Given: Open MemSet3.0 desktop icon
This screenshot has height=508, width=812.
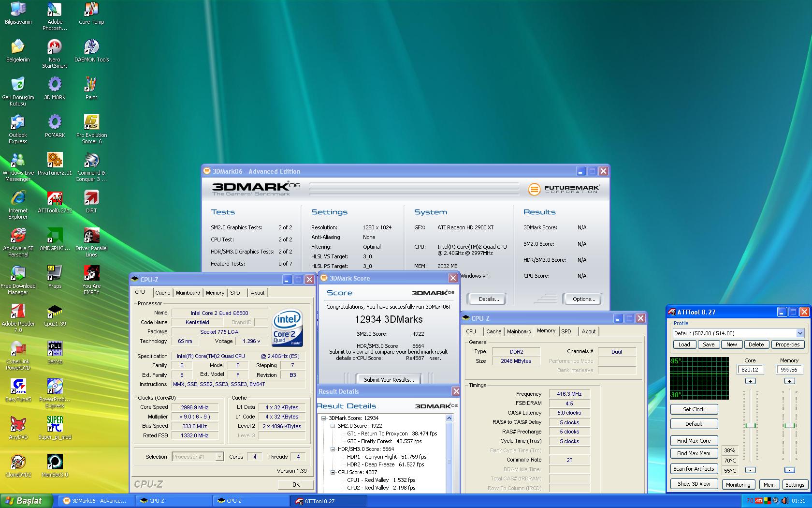Looking at the screenshot, I should 55,466.
